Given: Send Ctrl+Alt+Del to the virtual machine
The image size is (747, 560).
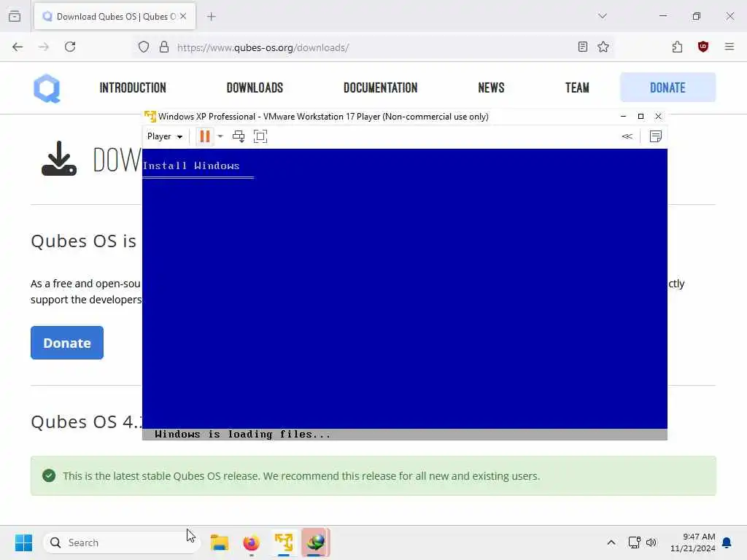Looking at the screenshot, I should (239, 136).
